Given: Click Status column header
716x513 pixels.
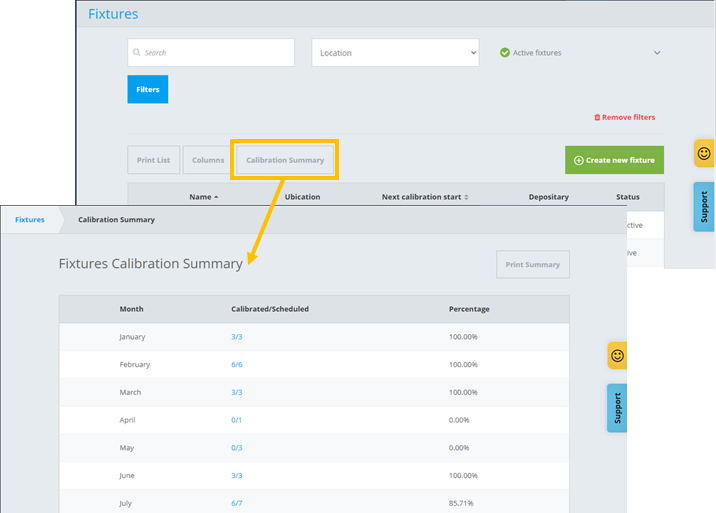Looking at the screenshot, I should coord(628,197).
